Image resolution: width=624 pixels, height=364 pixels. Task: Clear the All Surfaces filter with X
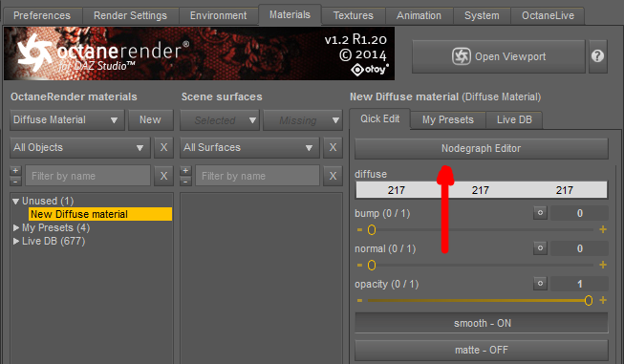tap(334, 147)
